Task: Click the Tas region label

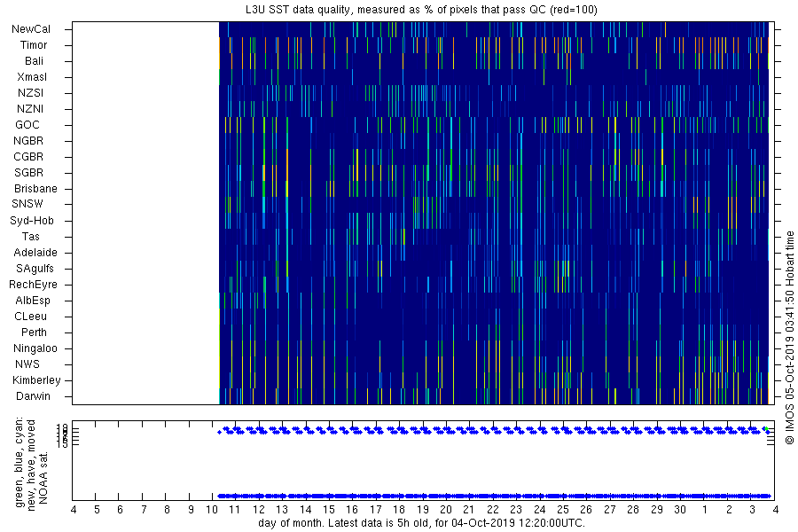Action: (30, 236)
